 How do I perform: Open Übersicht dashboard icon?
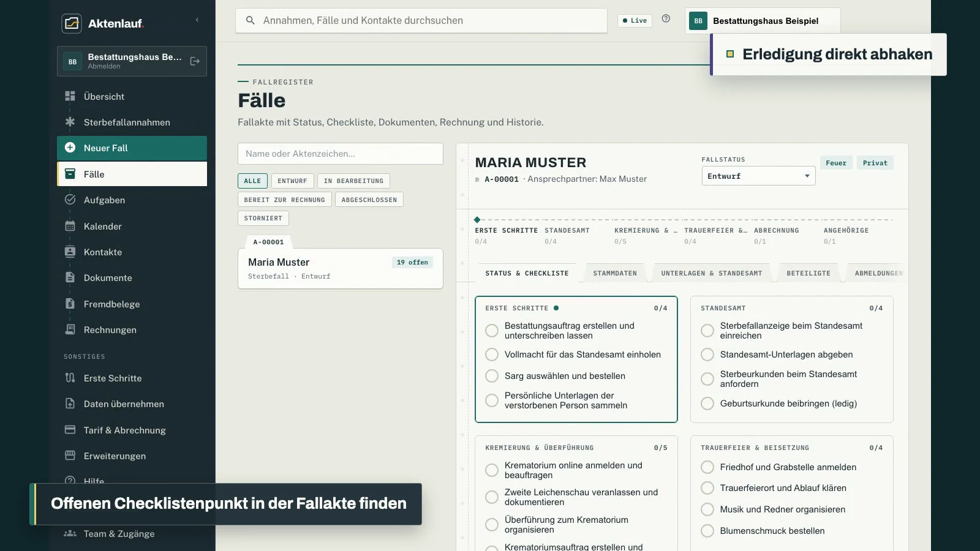pyautogui.click(x=70, y=96)
